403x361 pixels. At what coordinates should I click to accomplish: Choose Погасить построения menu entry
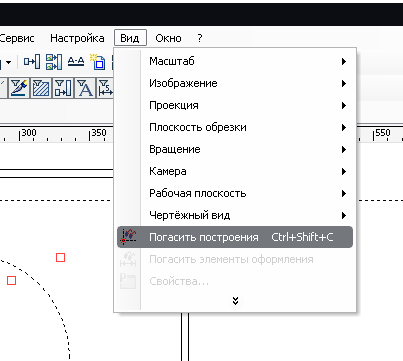pos(235,237)
